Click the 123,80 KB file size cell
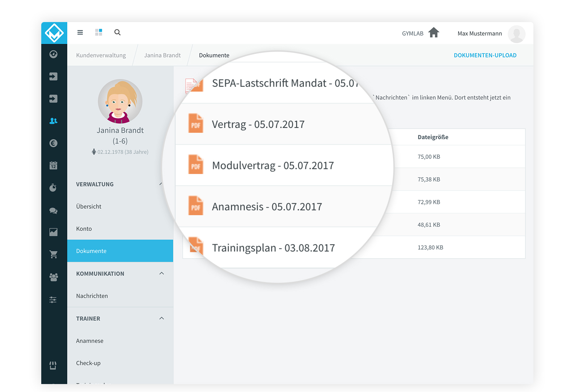 tap(430, 247)
